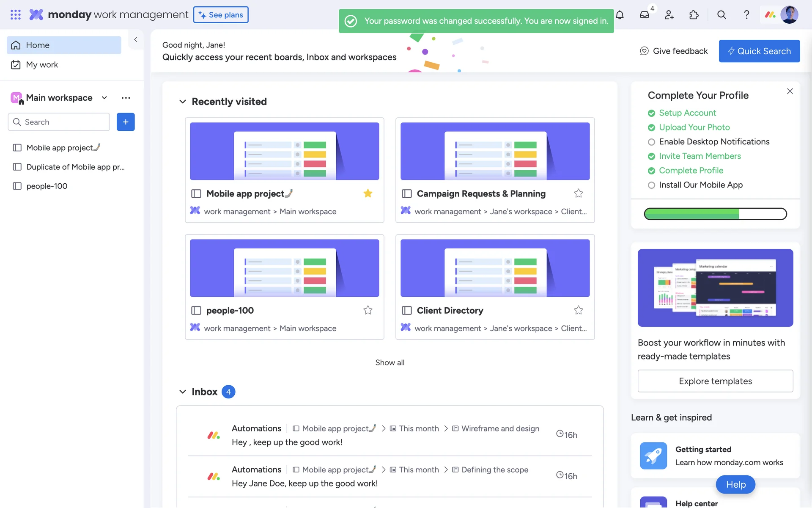Click Show all under recent boards
This screenshot has height=508, width=812.
click(390, 362)
